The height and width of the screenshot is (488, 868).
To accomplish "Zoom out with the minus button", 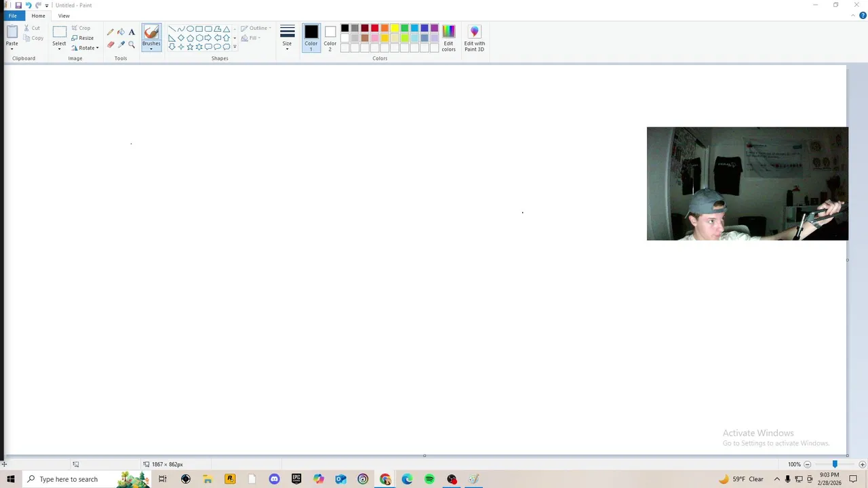I will click(807, 464).
